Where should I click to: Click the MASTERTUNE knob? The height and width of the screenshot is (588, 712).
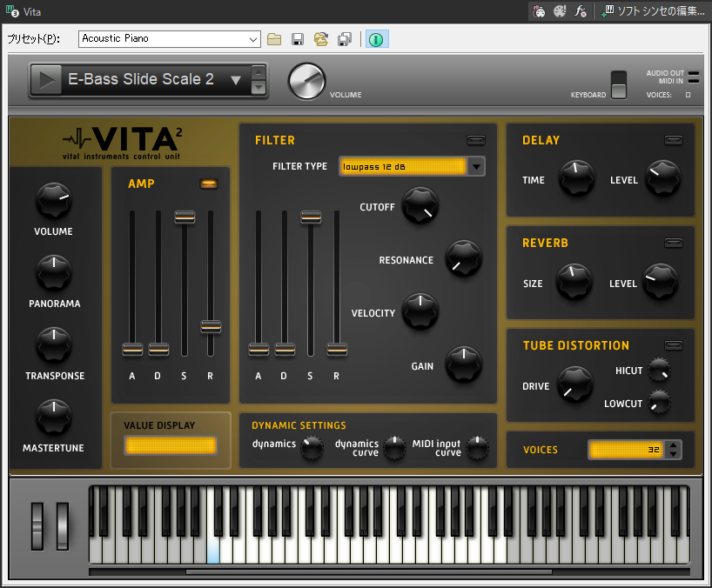tap(54, 418)
